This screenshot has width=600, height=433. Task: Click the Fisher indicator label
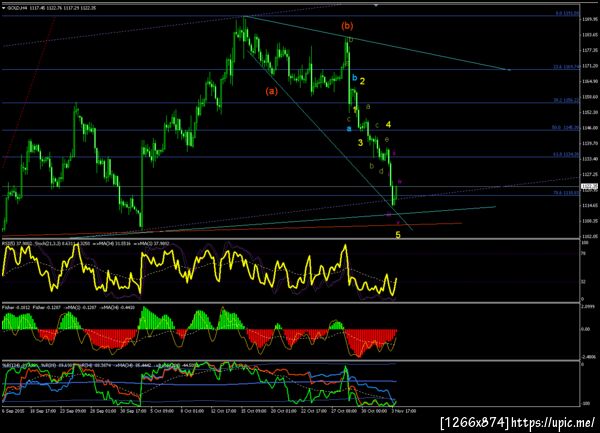pos(17,307)
